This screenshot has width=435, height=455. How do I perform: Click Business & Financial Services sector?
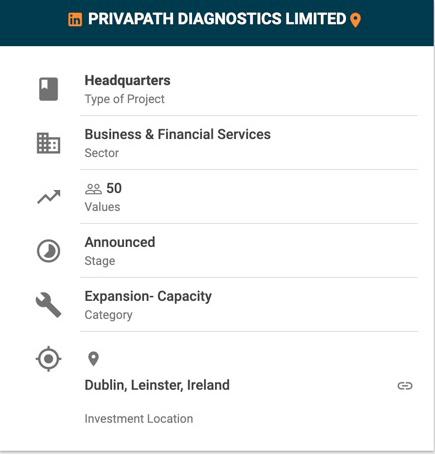click(x=178, y=134)
